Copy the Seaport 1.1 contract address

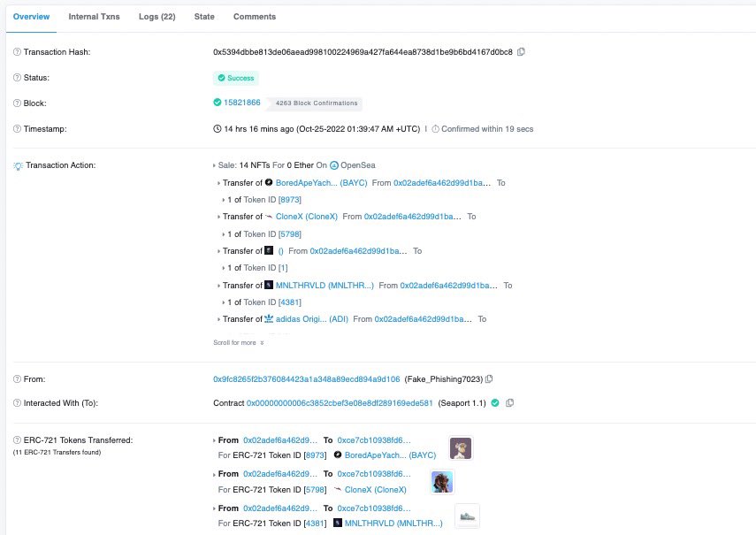(x=509, y=403)
